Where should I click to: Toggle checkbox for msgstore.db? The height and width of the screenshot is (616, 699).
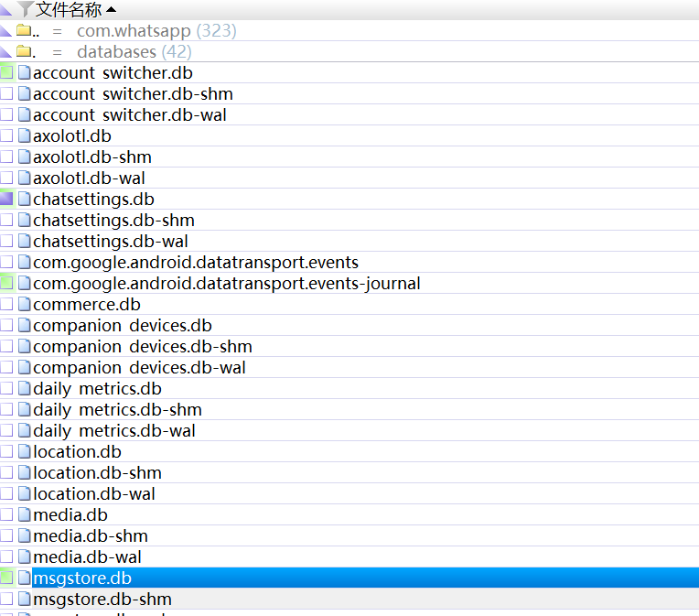click(x=6, y=578)
